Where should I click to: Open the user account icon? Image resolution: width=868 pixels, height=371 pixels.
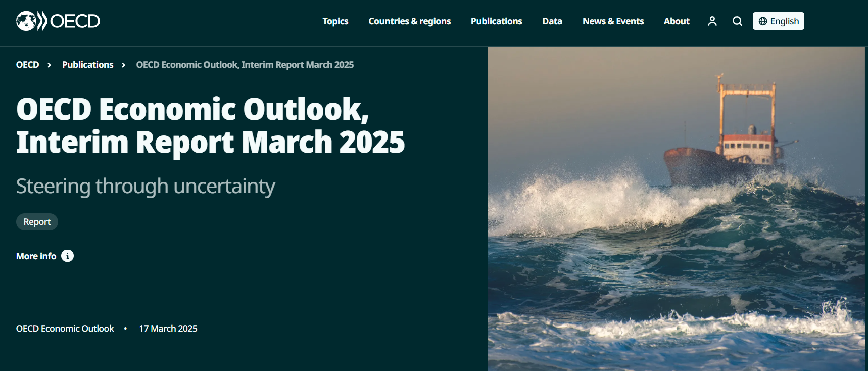tap(712, 21)
